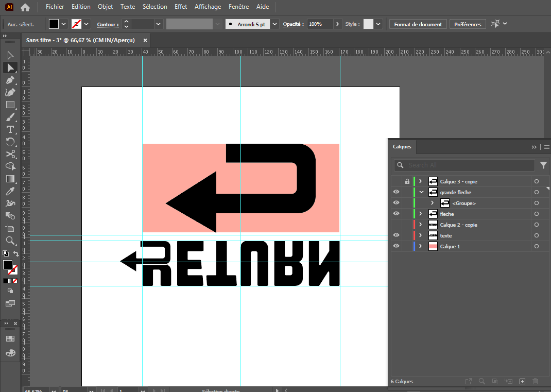Unlock the Calque 3 - copie layer

pos(407,181)
